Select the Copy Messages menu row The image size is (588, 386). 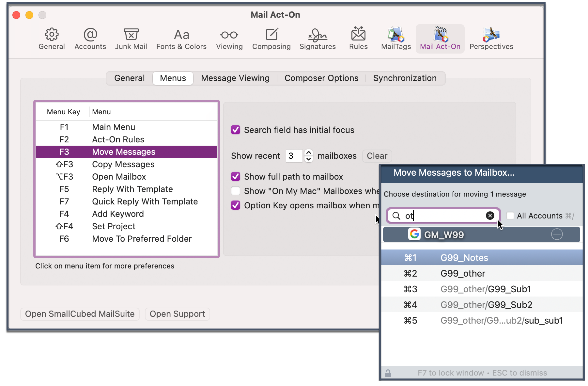(127, 164)
